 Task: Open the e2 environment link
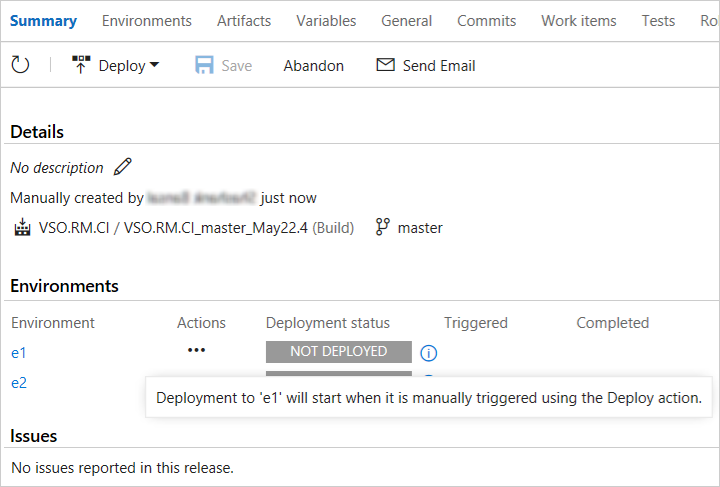(x=18, y=382)
